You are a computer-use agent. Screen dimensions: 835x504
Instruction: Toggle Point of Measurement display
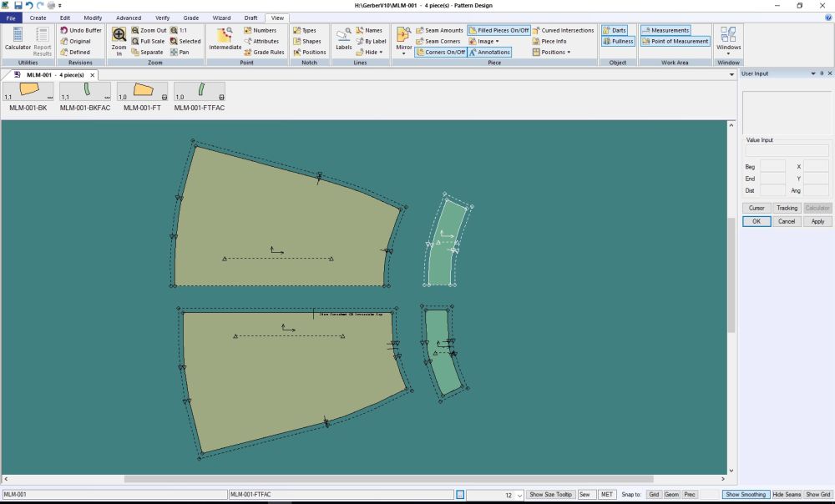676,41
